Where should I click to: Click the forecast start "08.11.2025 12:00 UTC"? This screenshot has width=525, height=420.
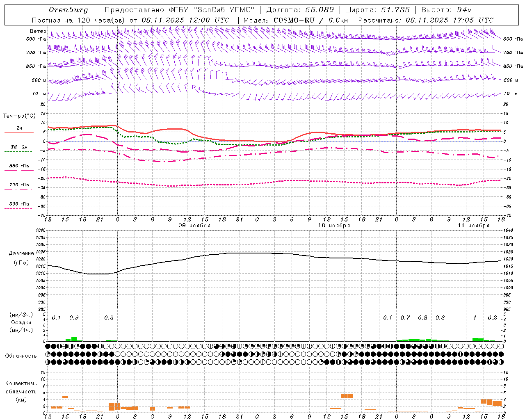(x=185, y=20)
